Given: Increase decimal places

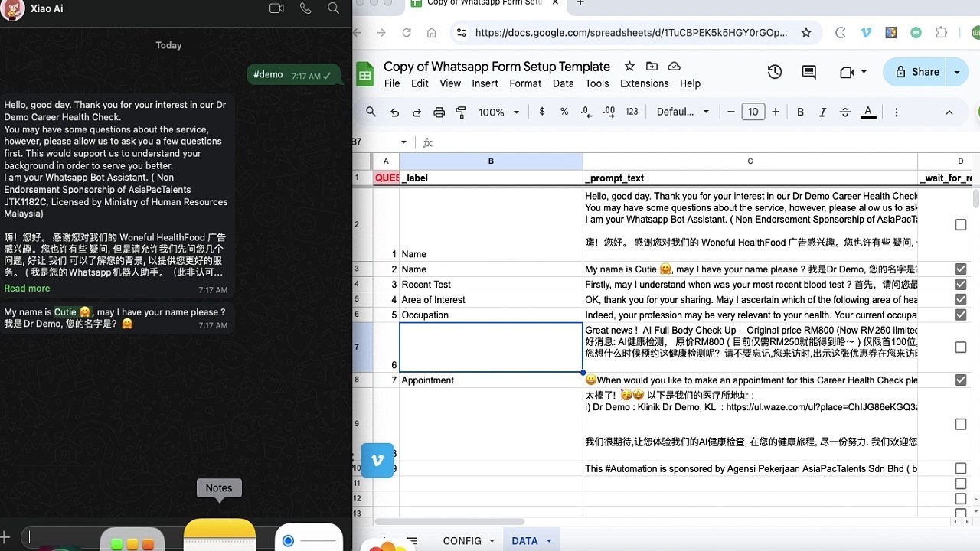Looking at the screenshot, I should click(609, 112).
